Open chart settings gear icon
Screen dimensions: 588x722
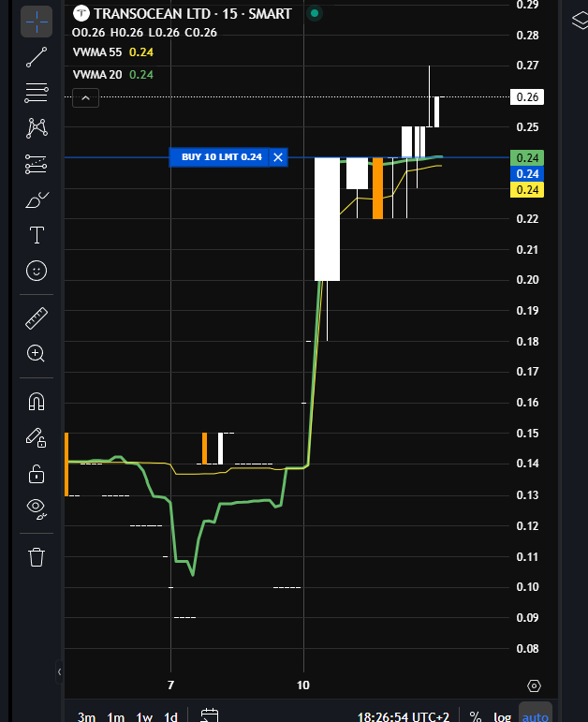tap(534, 686)
